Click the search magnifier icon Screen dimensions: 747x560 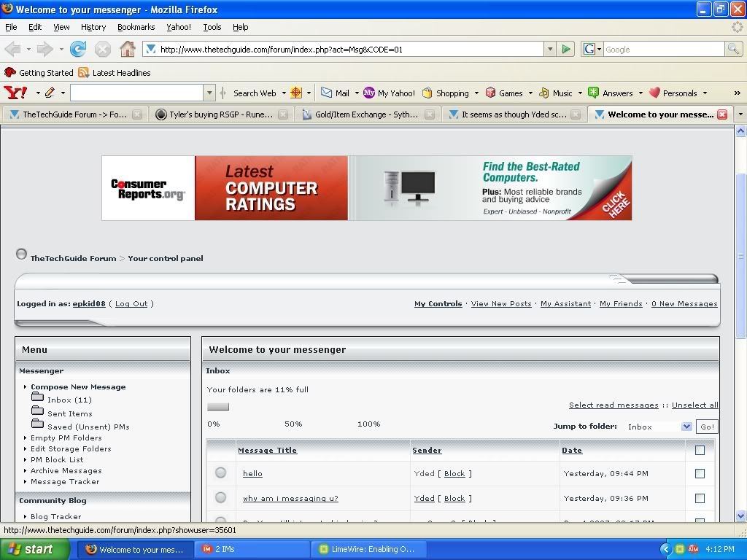point(733,50)
